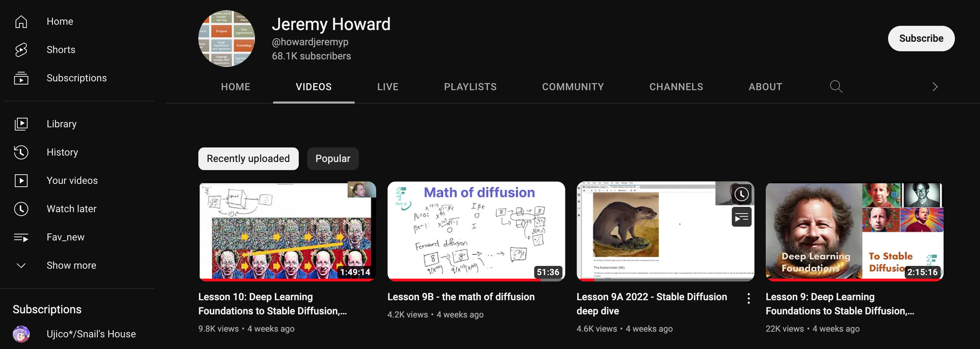
Task: Play the Math of diffusion thumbnail
Action: [476, 231]
